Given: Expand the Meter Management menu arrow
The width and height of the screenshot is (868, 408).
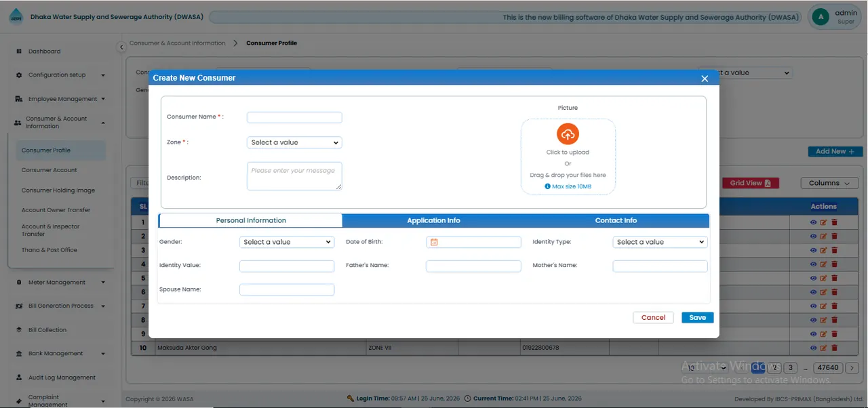Looking at the screenshot, I should click(103, 282).
